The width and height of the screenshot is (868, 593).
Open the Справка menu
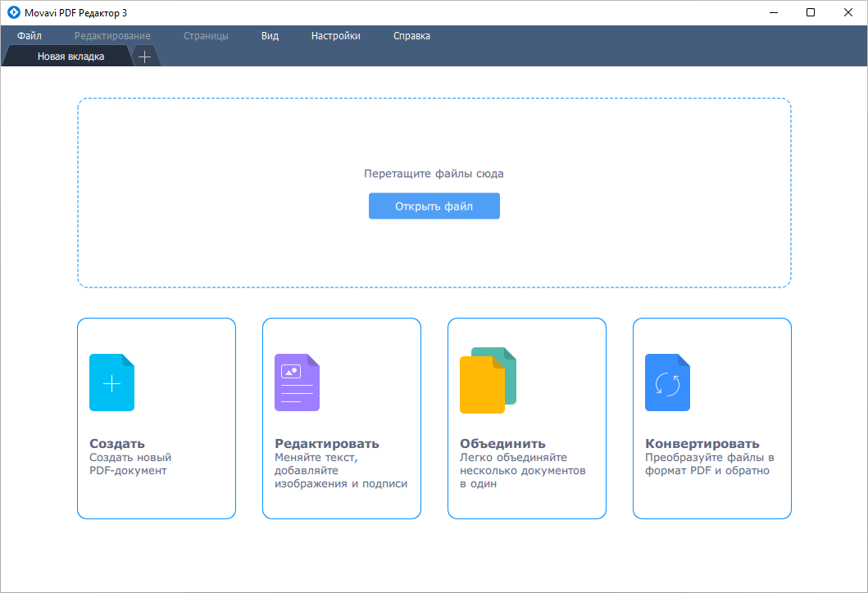[411, 35]
